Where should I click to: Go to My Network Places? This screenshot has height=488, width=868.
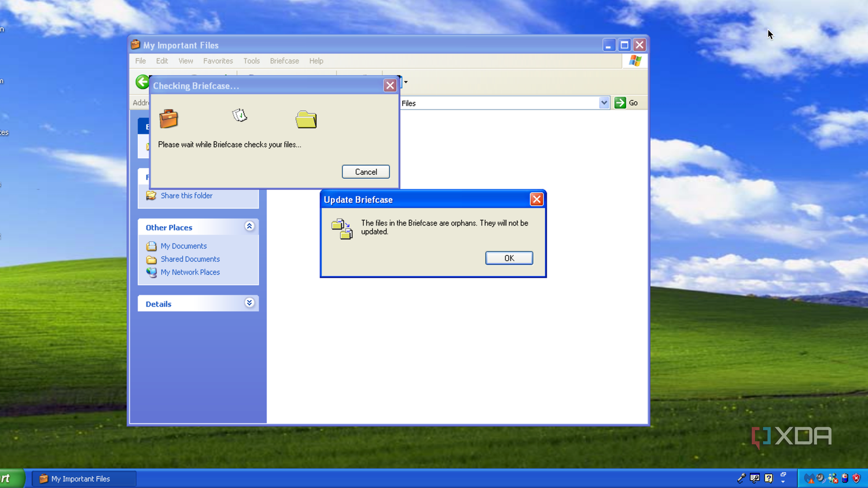[x=190, y=272]
